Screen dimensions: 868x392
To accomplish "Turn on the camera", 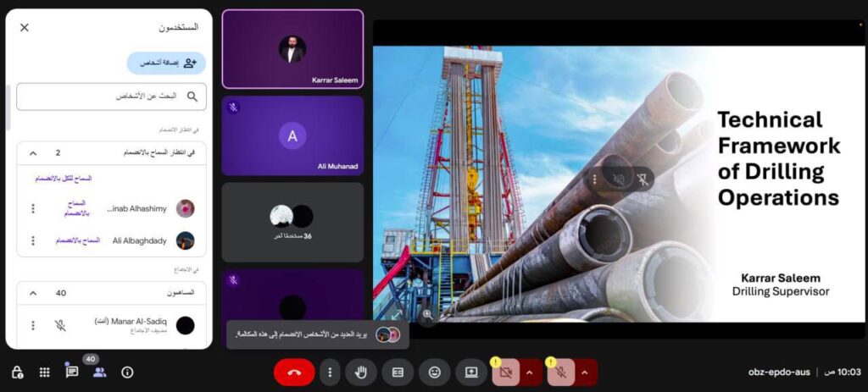I will pos(505,373).
